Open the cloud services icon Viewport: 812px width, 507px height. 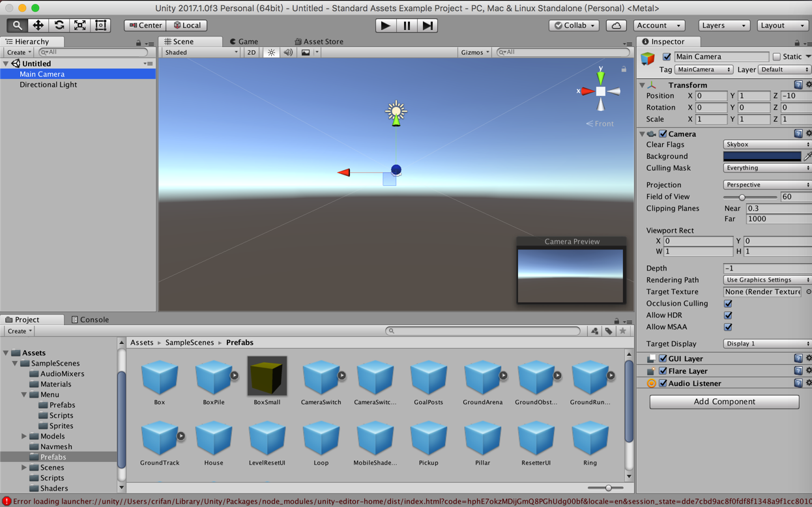pyautogui.click(x=616, y=25)
